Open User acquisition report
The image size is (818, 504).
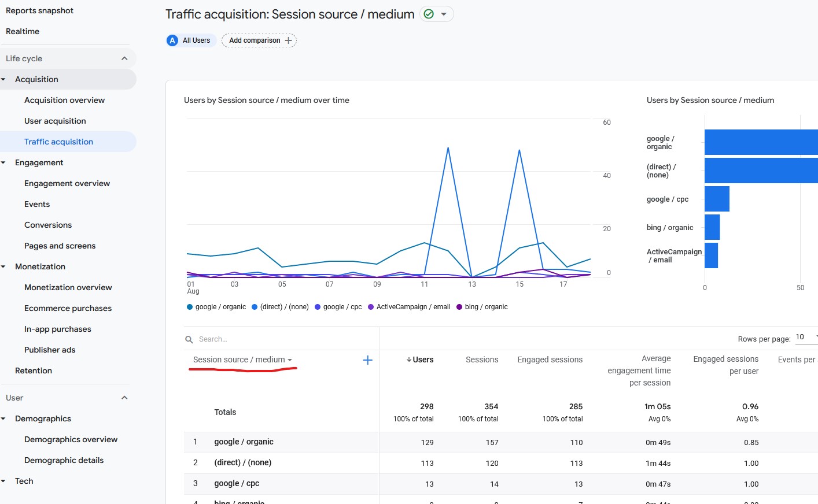pos(55,121)
